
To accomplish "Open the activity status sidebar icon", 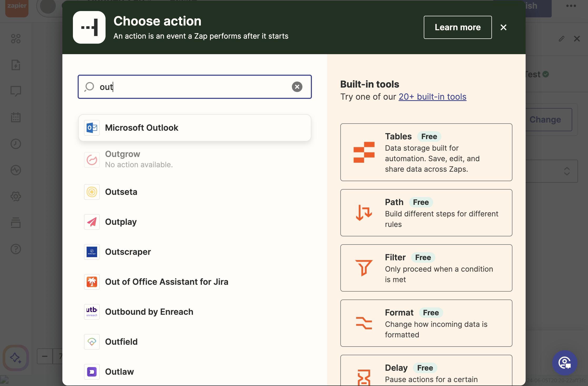I will tap(16, 170).
